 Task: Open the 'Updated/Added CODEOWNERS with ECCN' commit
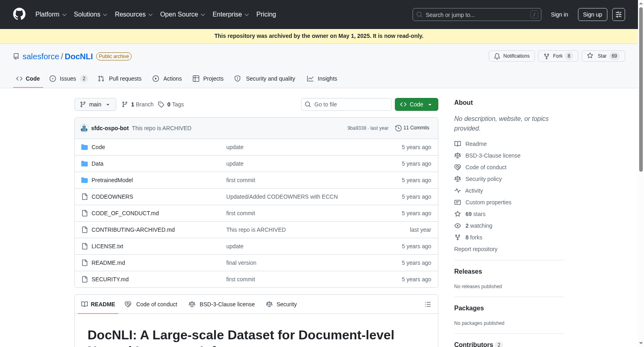[x=282, y=197]
